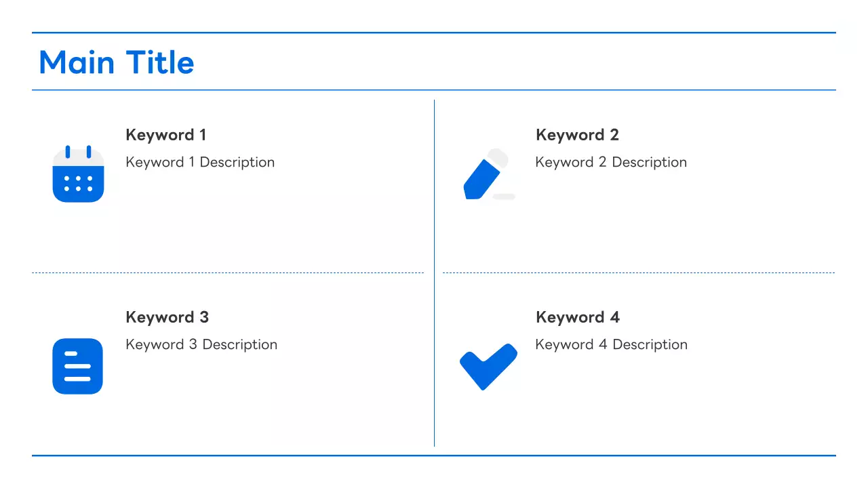
Task: Click the blue checkmark icon
Action: tap(488, 366)
